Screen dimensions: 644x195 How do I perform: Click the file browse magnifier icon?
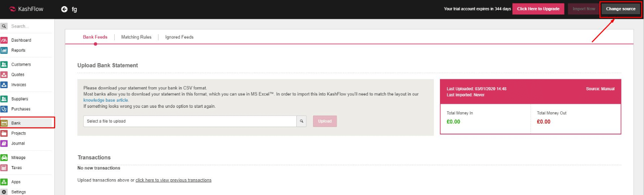[x=302, y=121]
